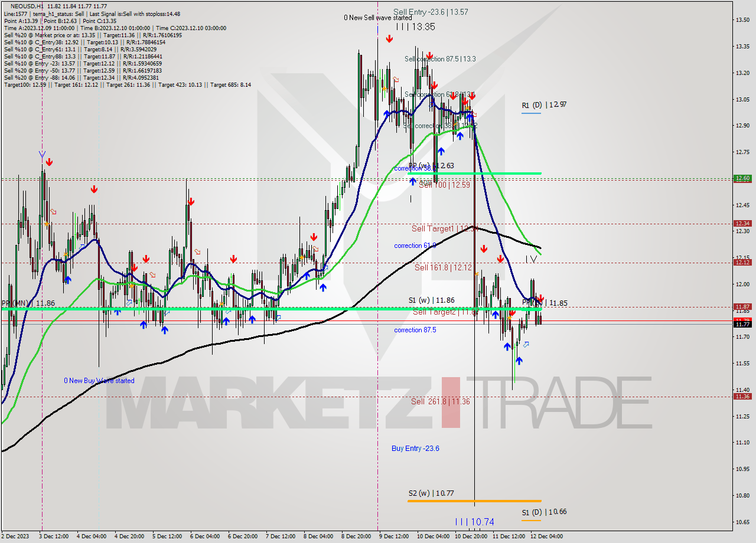The width and height of the screenshot is (756, 543).
Task: Click the '2 Dec 2023' date on time axis
Action: click(16, 537)
